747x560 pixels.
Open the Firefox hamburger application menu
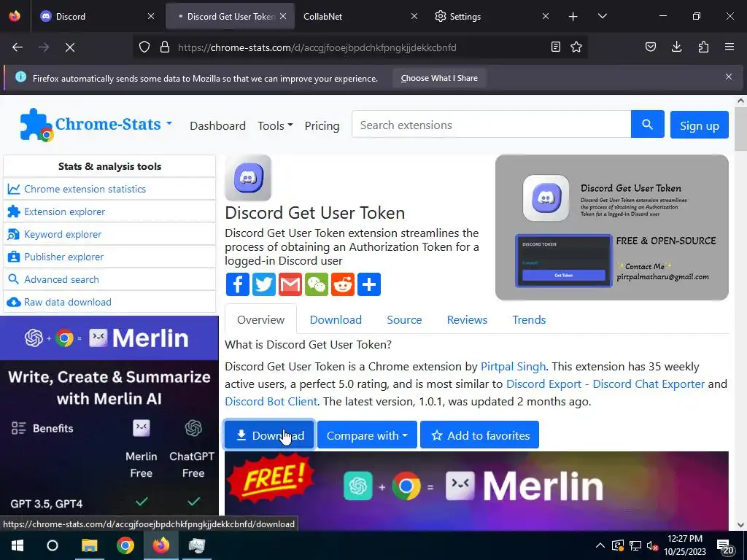click(x=729, y=47)
